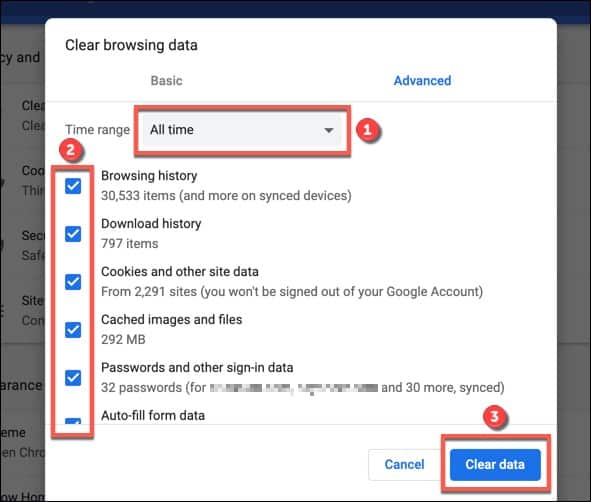
Task: Click the dropdown arrow beside All time
Action: (x=329, y=130)
